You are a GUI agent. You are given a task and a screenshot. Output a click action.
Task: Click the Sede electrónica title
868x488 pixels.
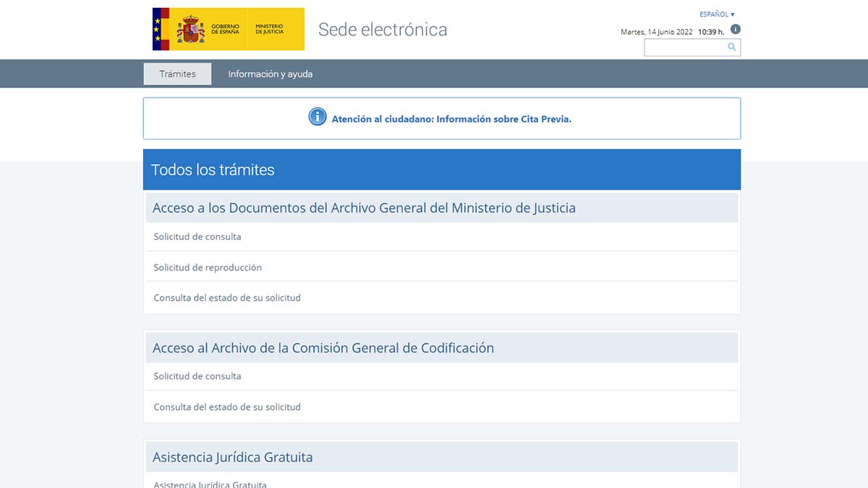pos(383,30)
